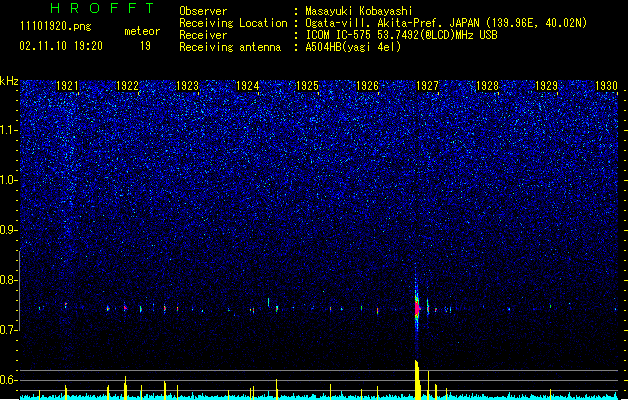629x400 pixels.
Task: Select the file name 11101920.png
Action: 55,26
